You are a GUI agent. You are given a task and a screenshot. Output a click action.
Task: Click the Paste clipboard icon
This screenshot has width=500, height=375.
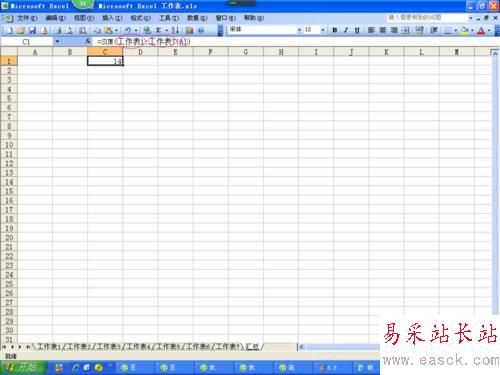coord(108,30)
